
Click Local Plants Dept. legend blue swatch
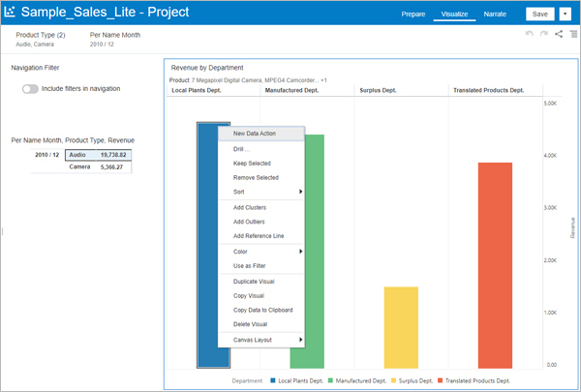coord(273,380)
